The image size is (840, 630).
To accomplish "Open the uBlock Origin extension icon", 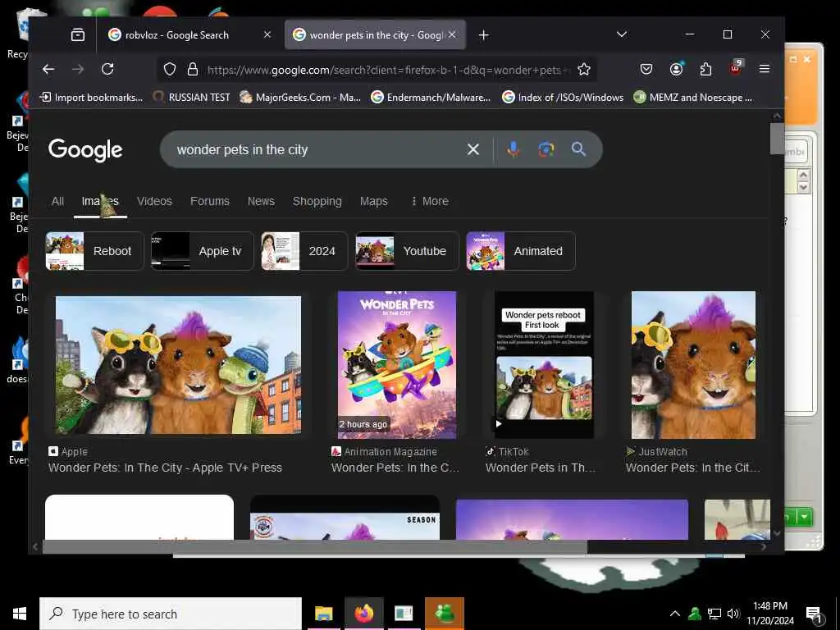I will coord(736,68).
